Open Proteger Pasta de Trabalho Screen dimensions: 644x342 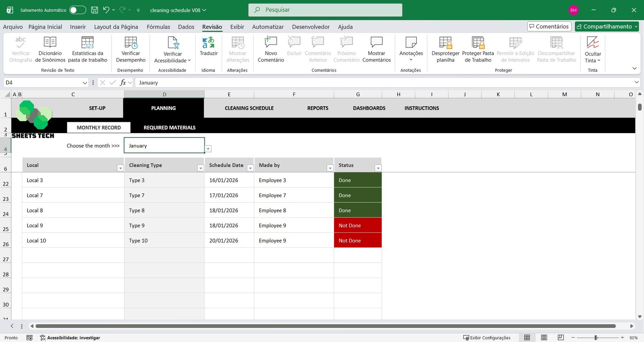point(478,43)
